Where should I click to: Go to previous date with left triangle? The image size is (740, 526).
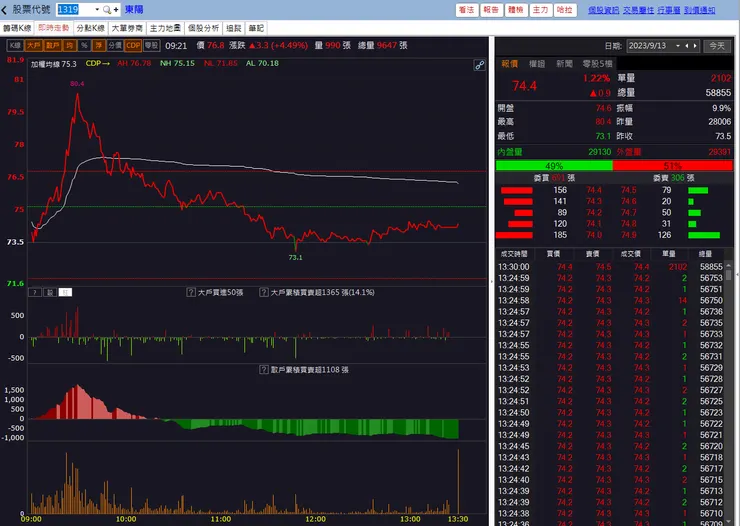687,46
